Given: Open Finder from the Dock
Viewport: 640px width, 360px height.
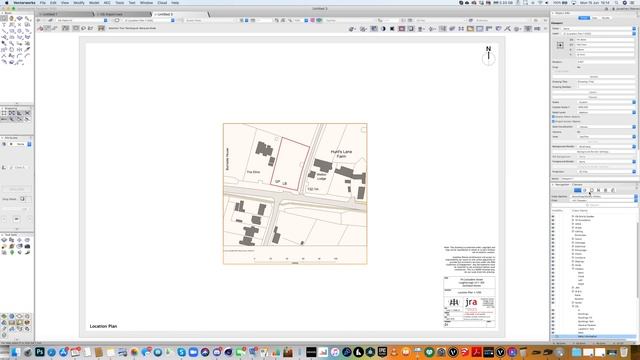Looking at the screenshot, I should click(16, 352).
